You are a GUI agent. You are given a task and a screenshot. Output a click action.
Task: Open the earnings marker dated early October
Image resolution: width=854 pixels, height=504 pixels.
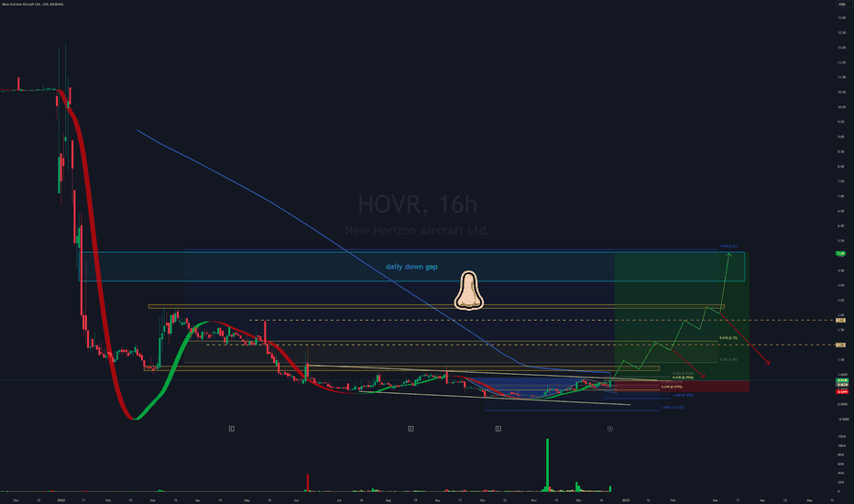click(x=498, y=429)
